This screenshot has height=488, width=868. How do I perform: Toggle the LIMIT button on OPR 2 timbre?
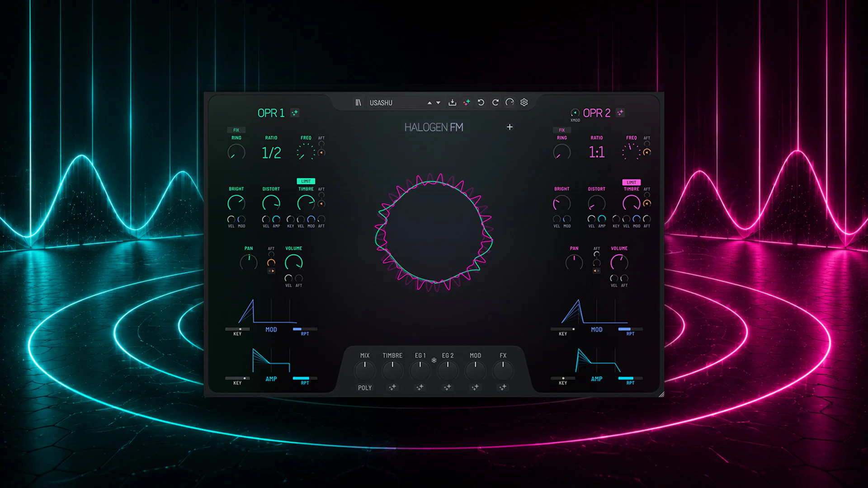pos(632,182)
